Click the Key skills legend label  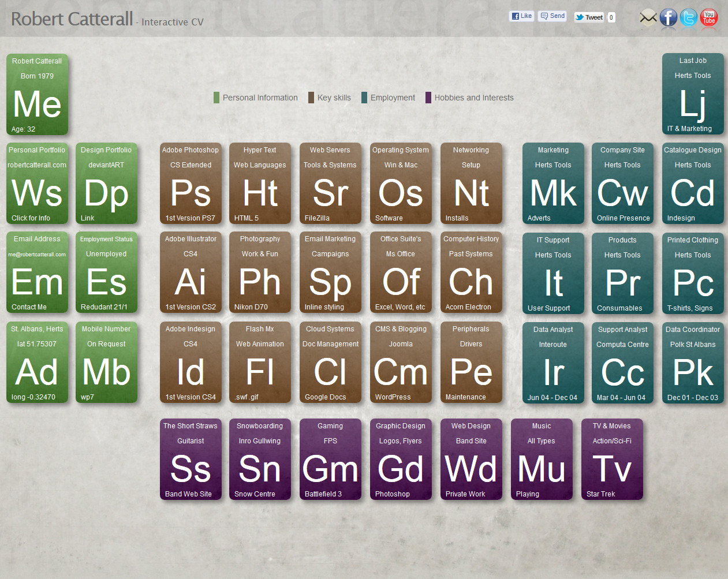pos(334,98)
